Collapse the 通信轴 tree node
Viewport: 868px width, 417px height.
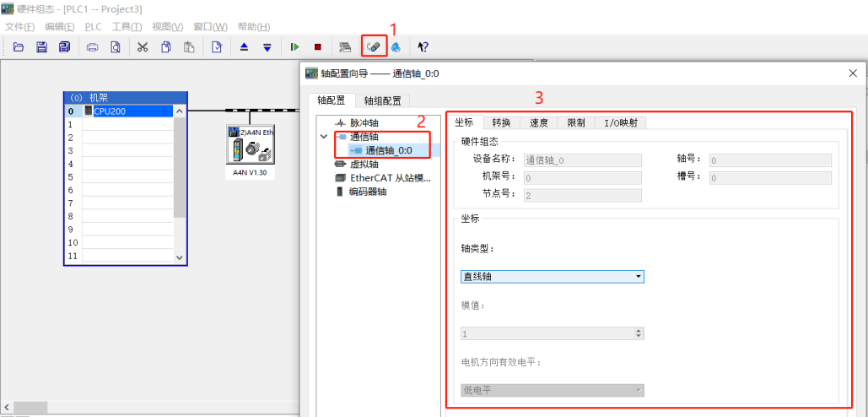tap(324, 136)
